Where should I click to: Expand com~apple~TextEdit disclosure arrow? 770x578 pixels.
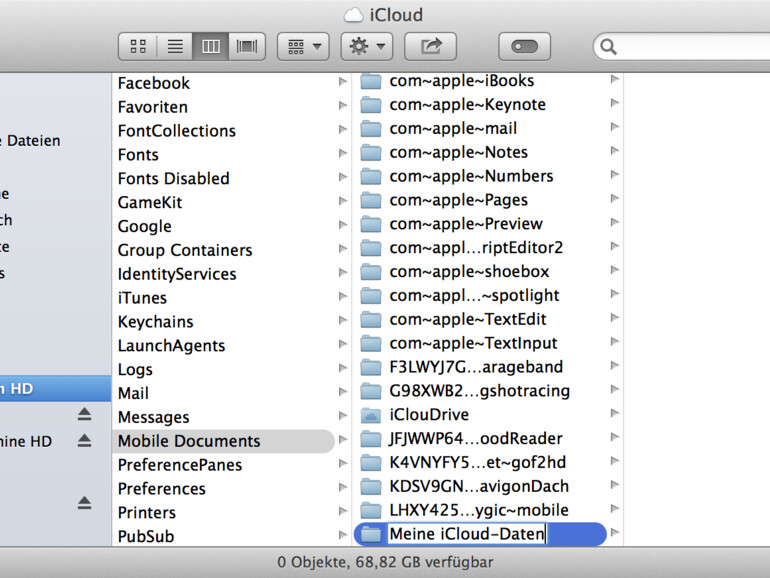click(x=614, y=318)
